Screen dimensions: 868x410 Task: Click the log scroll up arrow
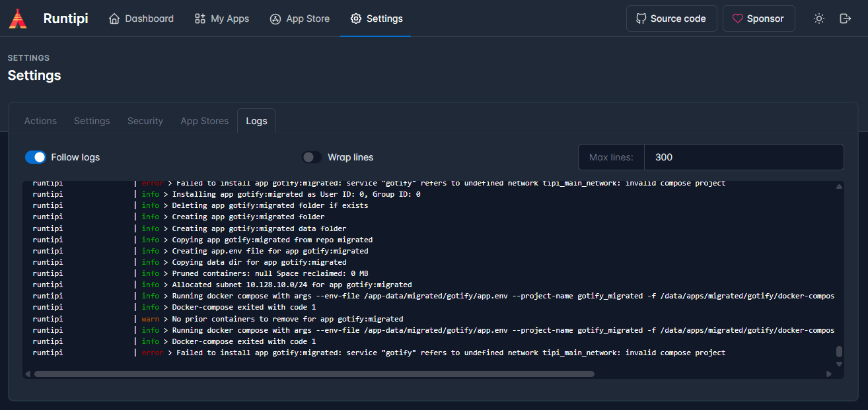839,187
